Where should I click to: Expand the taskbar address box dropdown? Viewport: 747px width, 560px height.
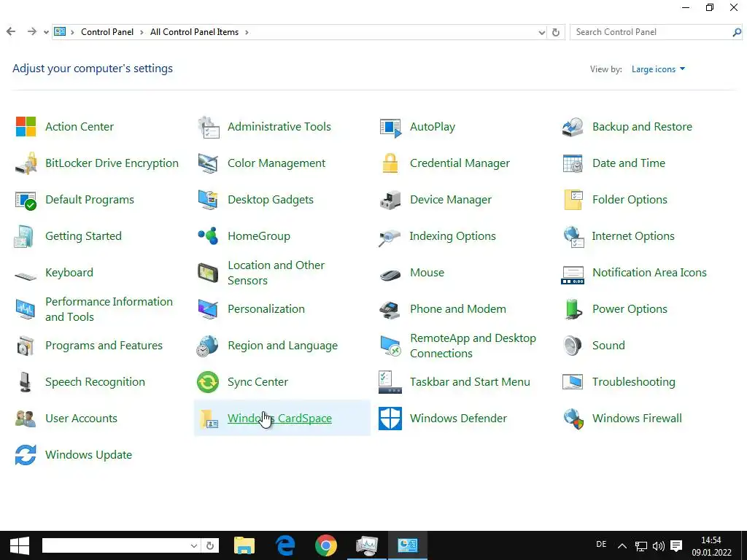(x=194, y=545)
